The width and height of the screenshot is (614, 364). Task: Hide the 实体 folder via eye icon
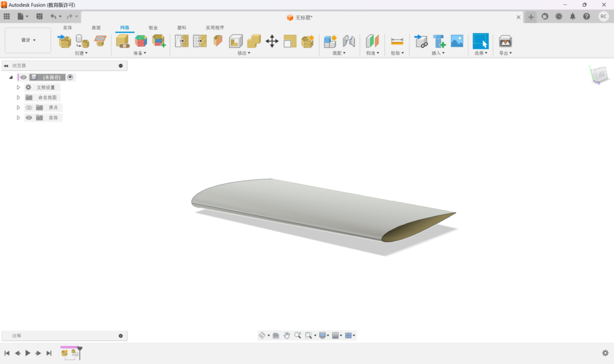point(29,118)
